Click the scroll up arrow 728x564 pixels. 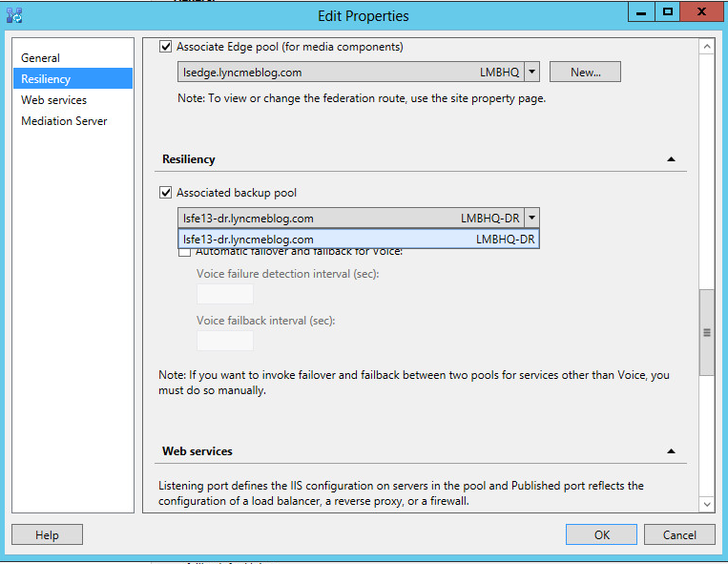click(707, 47)
